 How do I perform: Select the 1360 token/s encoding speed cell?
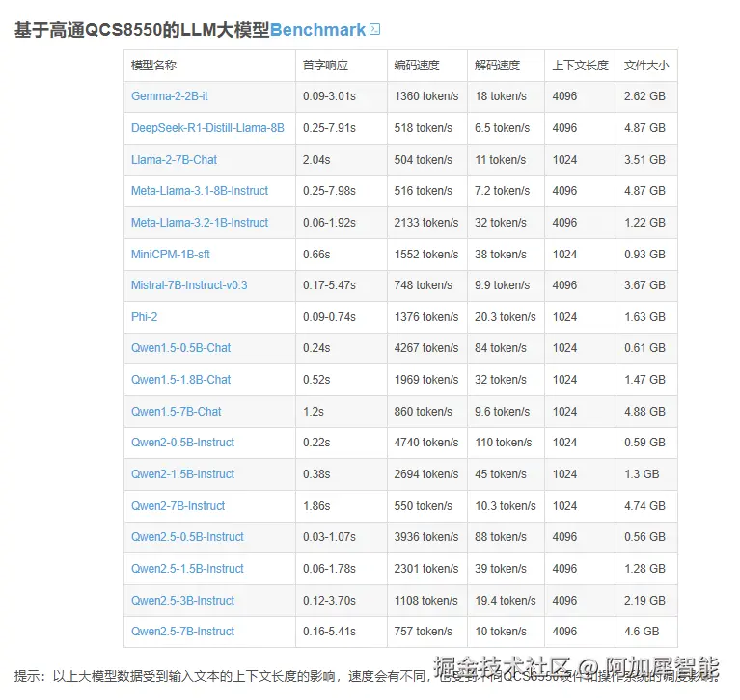coord(427,96)
